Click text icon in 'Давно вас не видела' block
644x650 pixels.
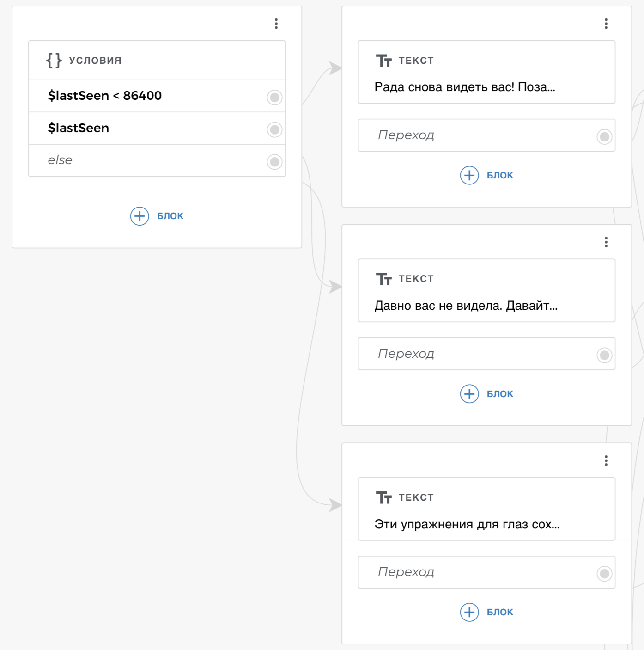pos(384,279)
